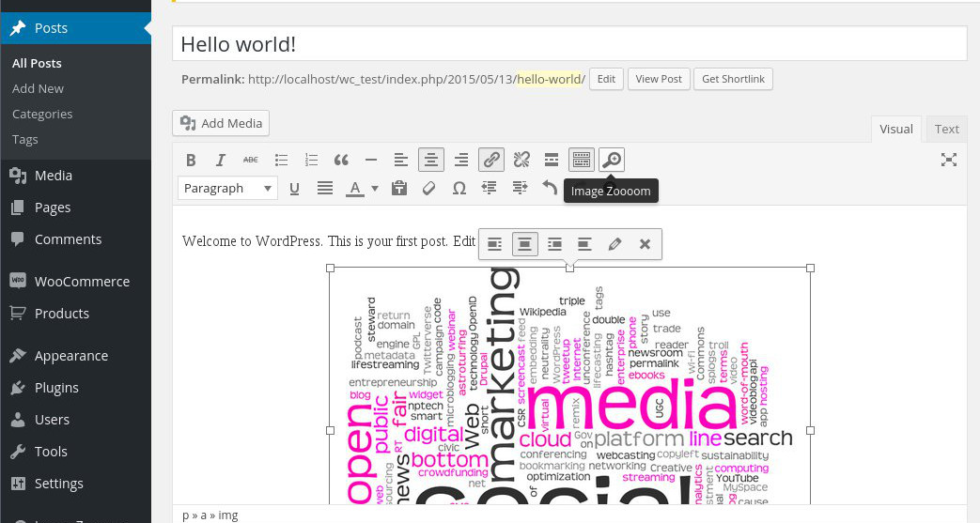Align text left in main toolbar
Screen dimensions: 980x523
point(401,160)
